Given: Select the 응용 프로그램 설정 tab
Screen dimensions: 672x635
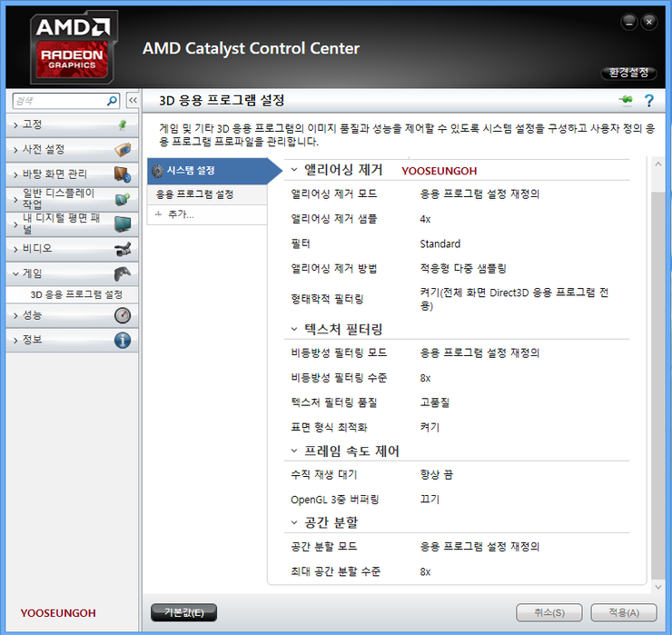Looking at the screenshot, I should 207,194.
